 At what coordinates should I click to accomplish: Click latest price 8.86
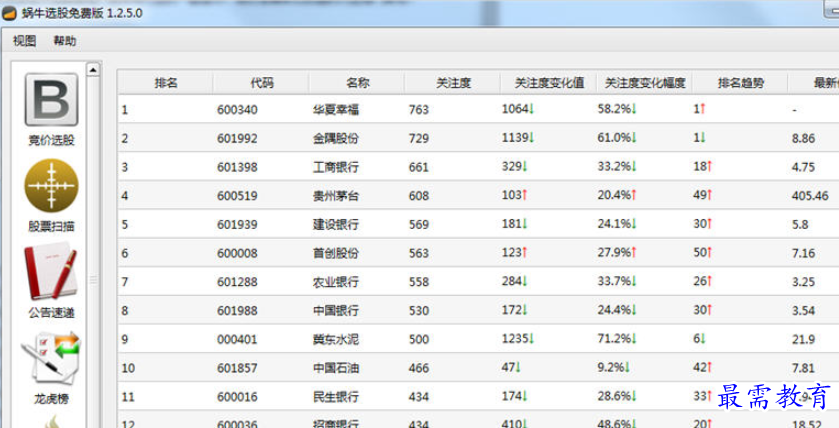(x=803, y=139)
